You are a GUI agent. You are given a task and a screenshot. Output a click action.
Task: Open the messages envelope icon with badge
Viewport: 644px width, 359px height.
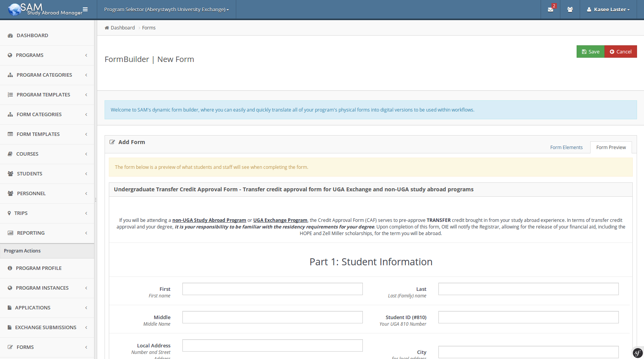tap(551, 9)
